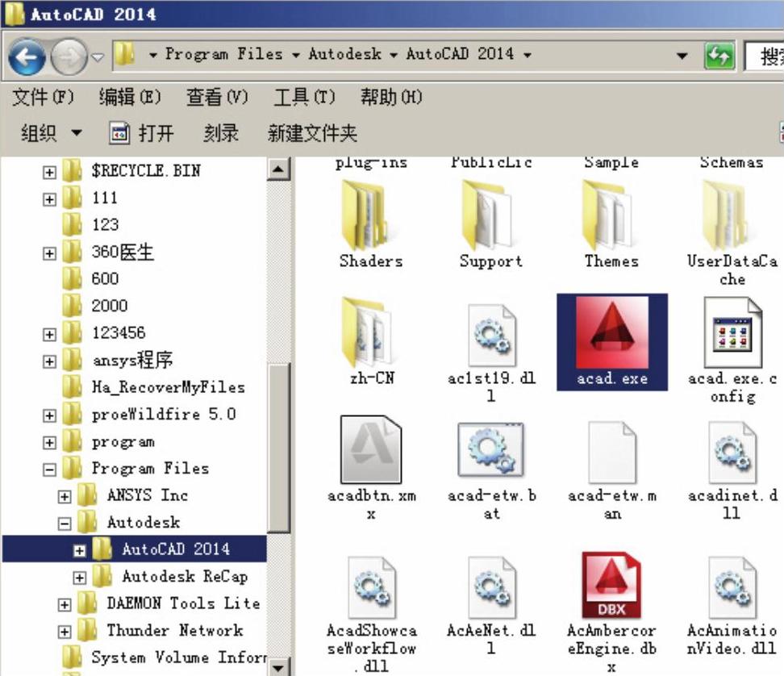Open the 文件(F) menu
784x676 pixels.
tap(43, 98)
